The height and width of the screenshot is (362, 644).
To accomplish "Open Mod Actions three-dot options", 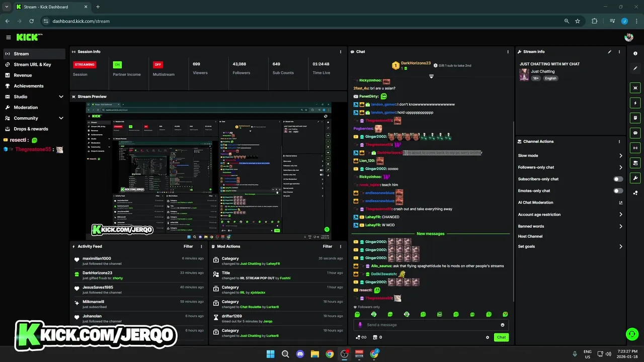I will click(341, 246).
